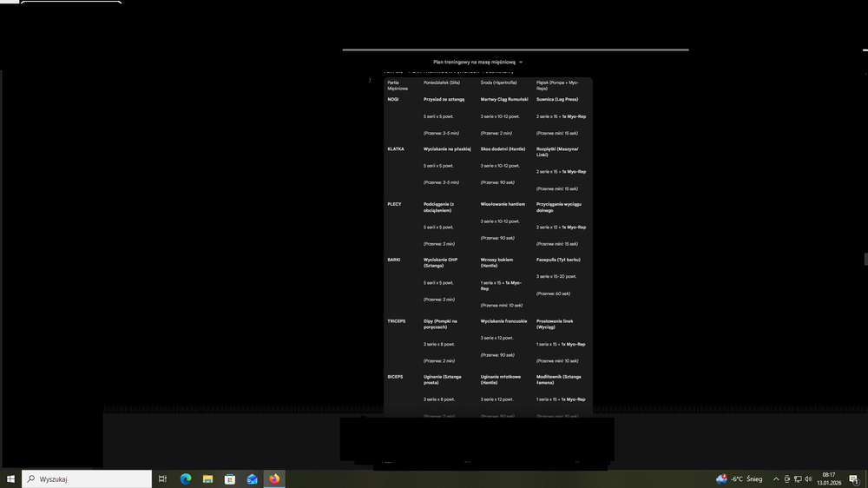Expand the 'Plan treningowy na masę mięśniową' title dropdown

pyautogui.click(x=477, y=63)
